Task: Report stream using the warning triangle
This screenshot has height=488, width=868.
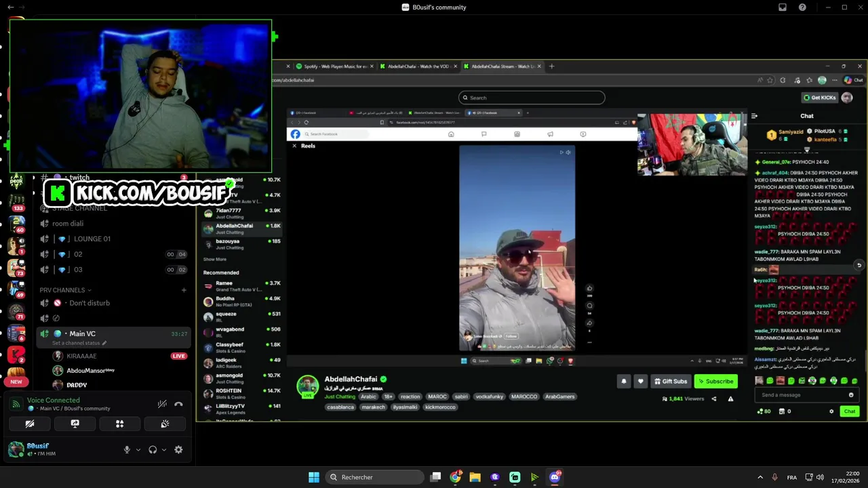Action: pyautogui.click(x=730, y=399)
